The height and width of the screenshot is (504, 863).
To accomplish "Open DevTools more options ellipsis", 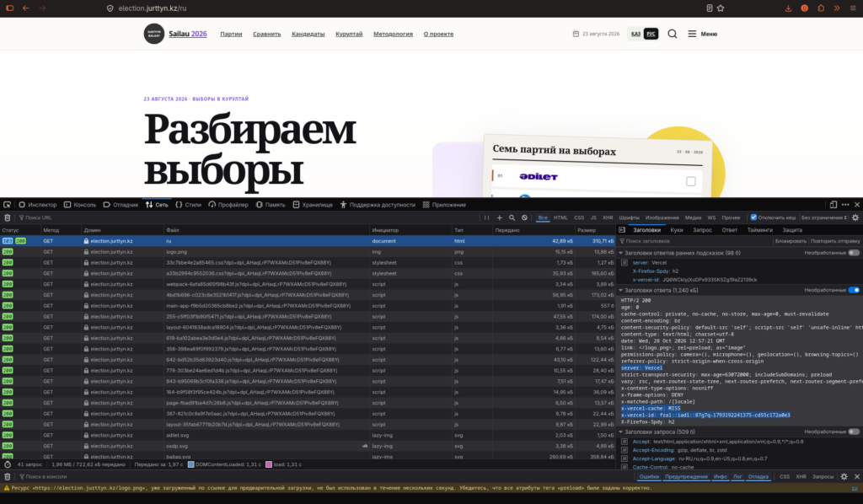I will click(845, 205).
